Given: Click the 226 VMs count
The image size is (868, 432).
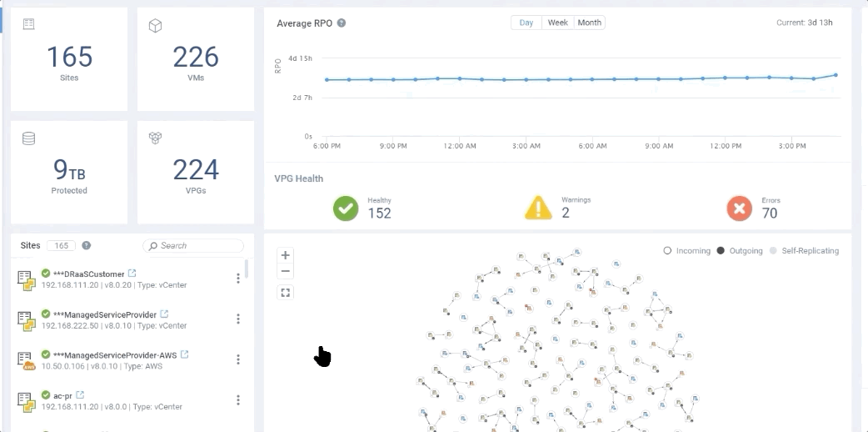Looking at the screenshot, I should click(x=196, y=57).
